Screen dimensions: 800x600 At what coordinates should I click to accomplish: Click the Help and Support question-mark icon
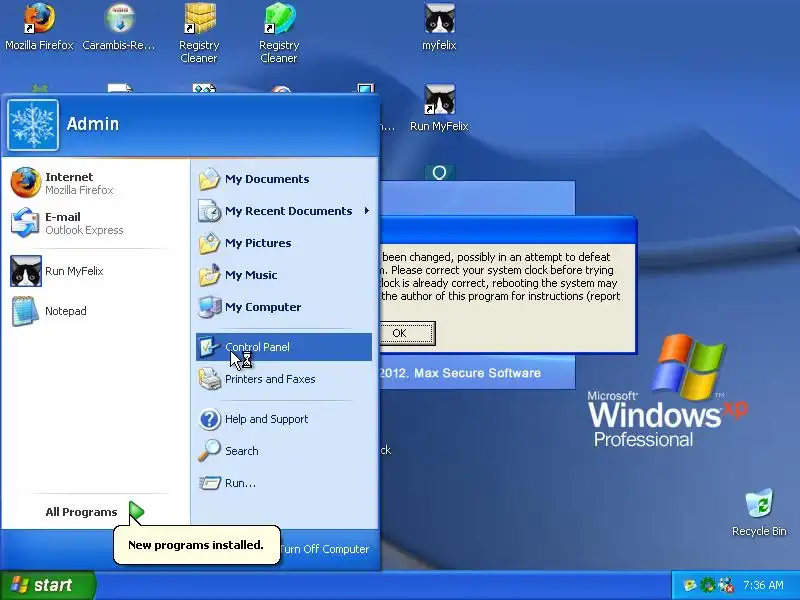[x=210, y=419]
